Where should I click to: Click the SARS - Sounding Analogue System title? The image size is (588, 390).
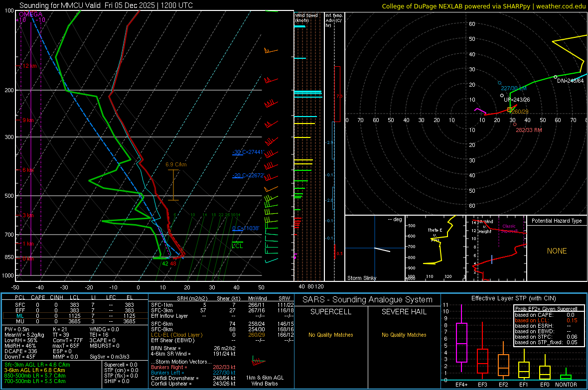[367, 300]
